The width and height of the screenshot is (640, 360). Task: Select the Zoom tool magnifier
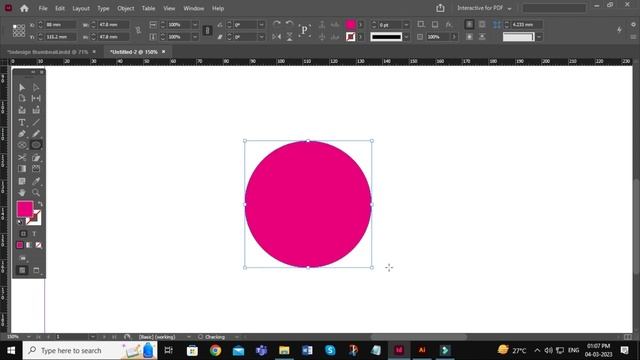36,192
